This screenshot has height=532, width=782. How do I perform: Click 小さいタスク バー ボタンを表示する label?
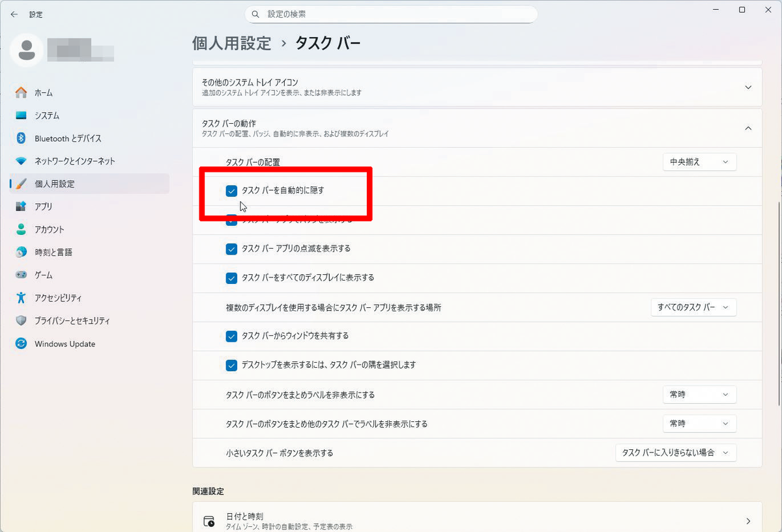click(x=280, y=453)
